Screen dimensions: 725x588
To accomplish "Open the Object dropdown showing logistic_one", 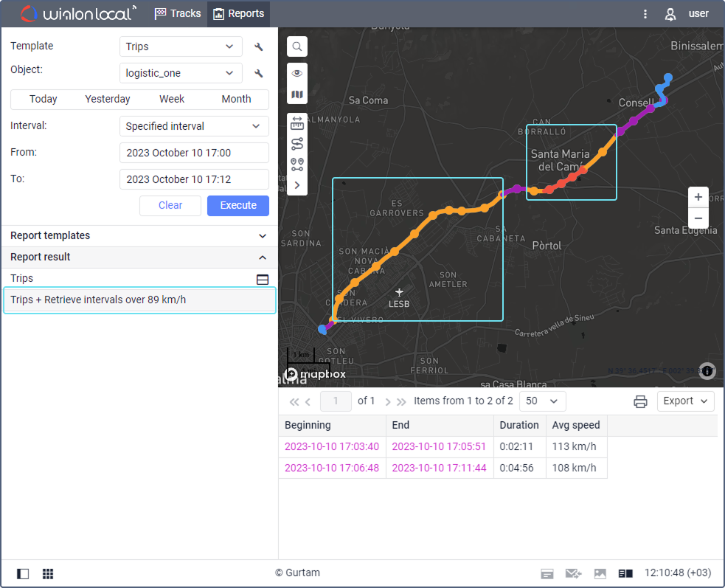I will click(181, 73).
